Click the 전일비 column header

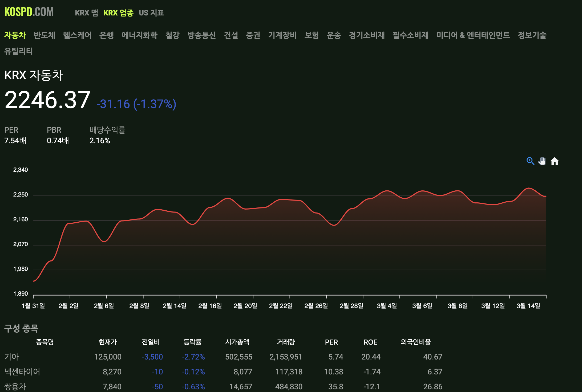coord(151,342)
